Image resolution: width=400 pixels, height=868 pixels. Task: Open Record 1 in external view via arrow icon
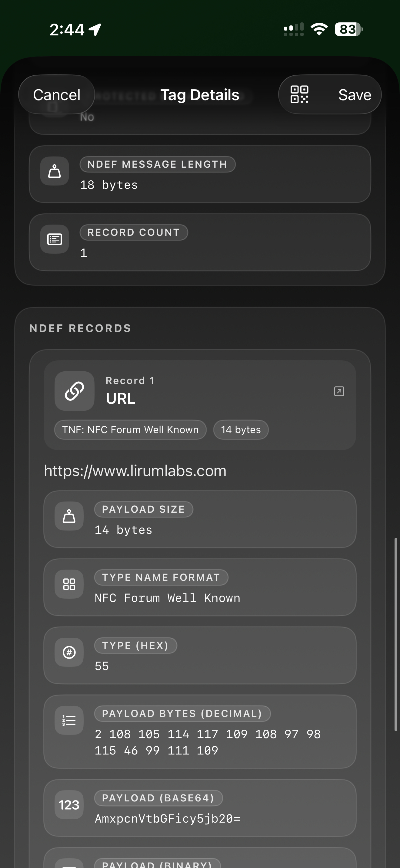click(x=338, y=391)
